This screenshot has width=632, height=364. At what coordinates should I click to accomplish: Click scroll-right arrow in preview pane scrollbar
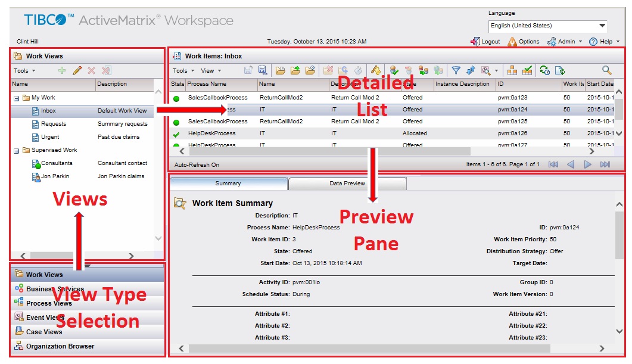coord(602,349)
